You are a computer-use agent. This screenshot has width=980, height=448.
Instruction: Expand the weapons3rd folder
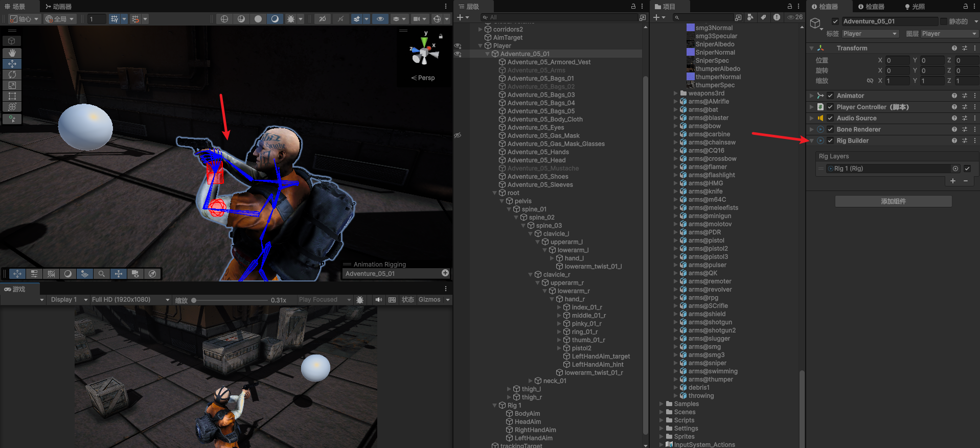[x=676, y=93]
